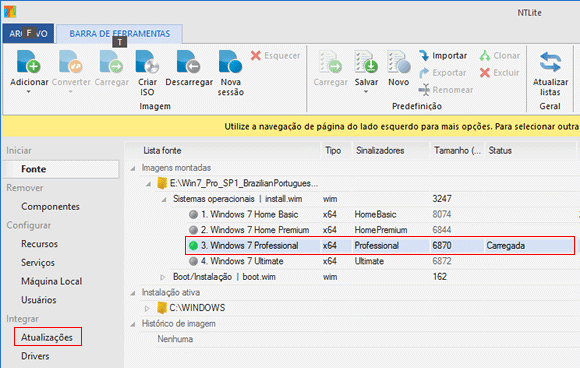Select Windows 7 Professional row text
Viewport: 580px width, 368px height.
(249, 246)
